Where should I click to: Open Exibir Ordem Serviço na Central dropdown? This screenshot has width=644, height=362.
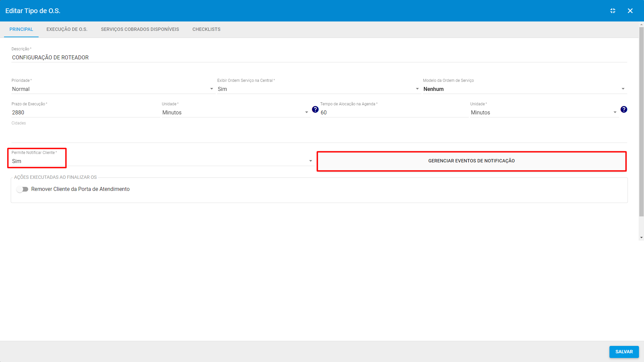tap(319, 89)
